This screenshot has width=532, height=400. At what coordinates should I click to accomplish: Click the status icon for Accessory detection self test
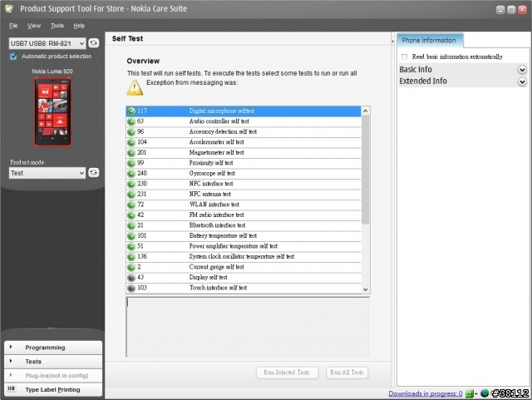pyautogui.click(x=131, y=131)
